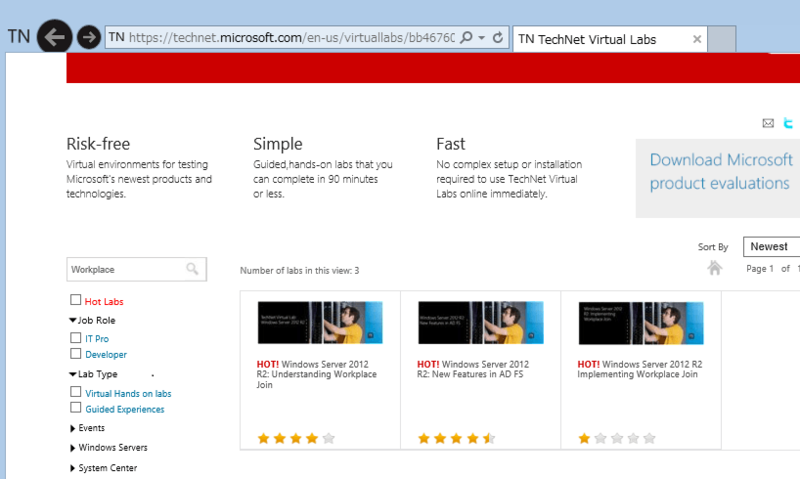Open the New Features in AD FS title
Viewport: 800px width, 479px height.
click(x=473, y=369)
